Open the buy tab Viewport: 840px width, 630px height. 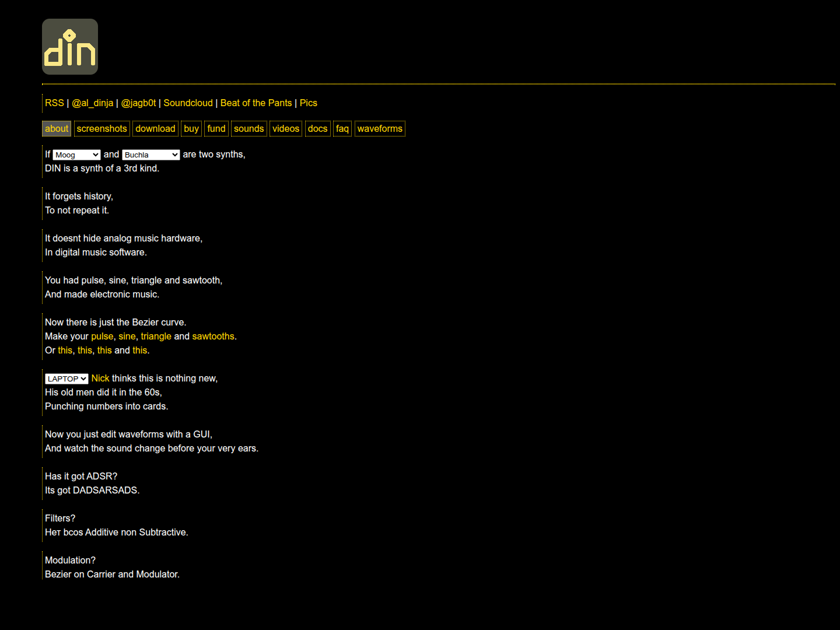pyautogui.click(x=191, y=129)
